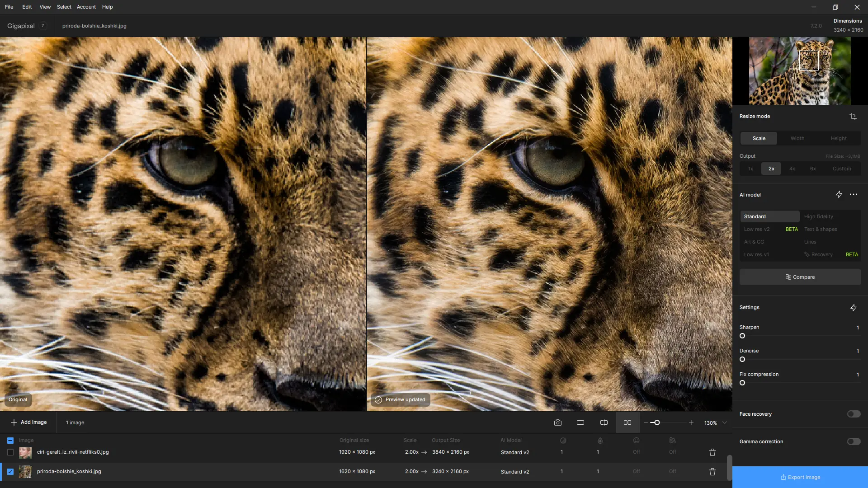
Task: Click the lightning auto icon beside AI model
Action: click(839, 195)
